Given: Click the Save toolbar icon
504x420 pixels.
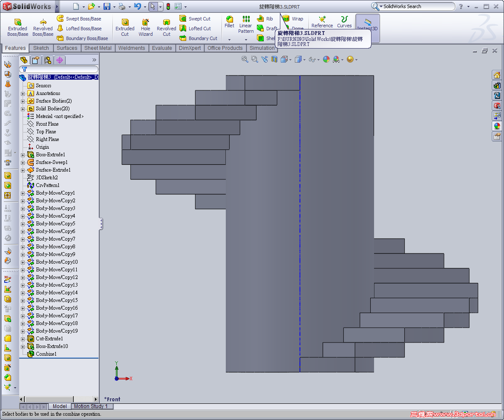Looking at the screenshot, I should click(x=107, y=6).
